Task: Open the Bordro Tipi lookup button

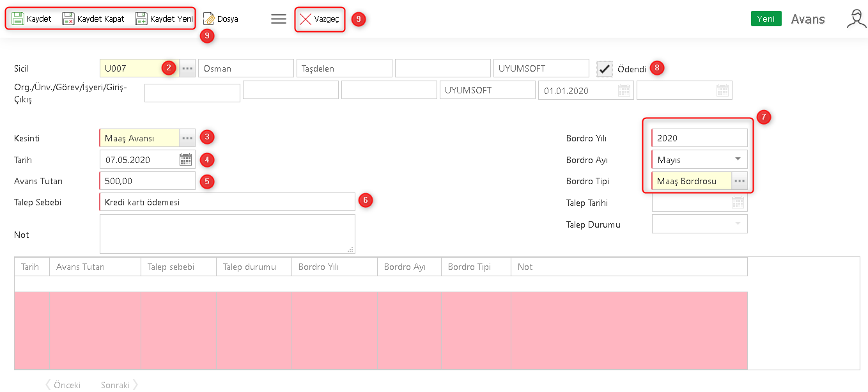Action: click(x=740, y=181)
